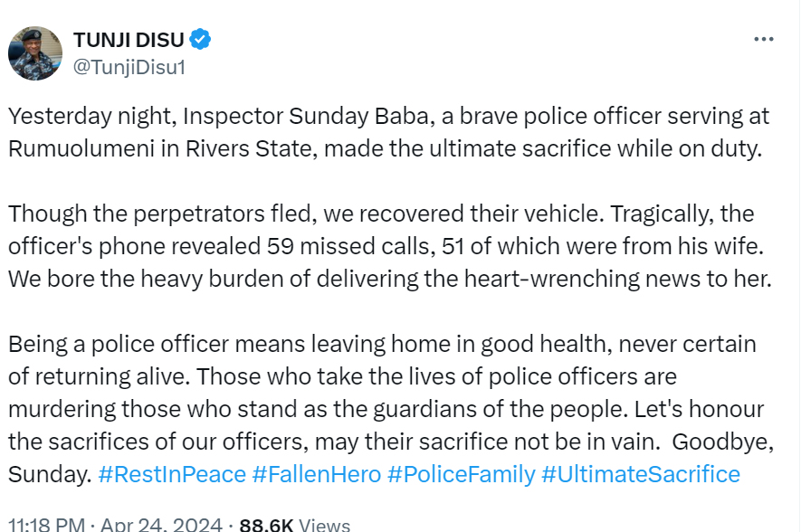This screenshot has width=801, height=532.
Task: Open the #FallenHero hashtag
Action: click(x=315, y=474)
